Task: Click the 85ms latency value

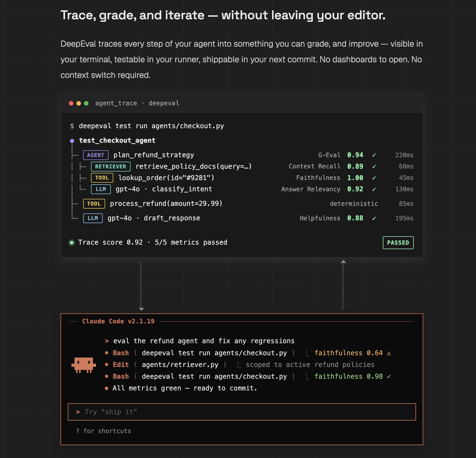Action: point(406,204)
